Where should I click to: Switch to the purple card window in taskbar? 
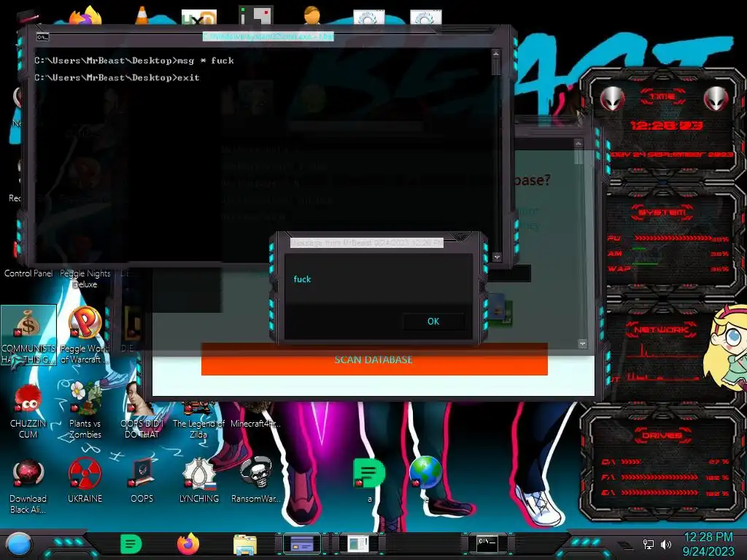tap(302, 543)
